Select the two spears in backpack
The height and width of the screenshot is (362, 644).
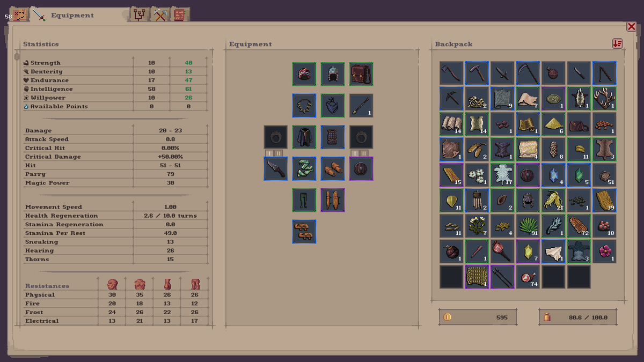502,277
